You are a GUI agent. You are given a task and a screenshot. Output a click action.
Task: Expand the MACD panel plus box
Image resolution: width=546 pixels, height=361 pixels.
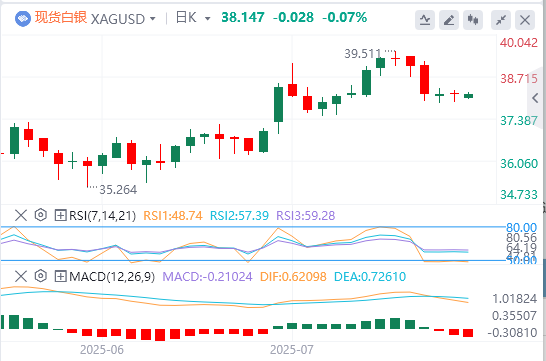[x=60, y=277]
